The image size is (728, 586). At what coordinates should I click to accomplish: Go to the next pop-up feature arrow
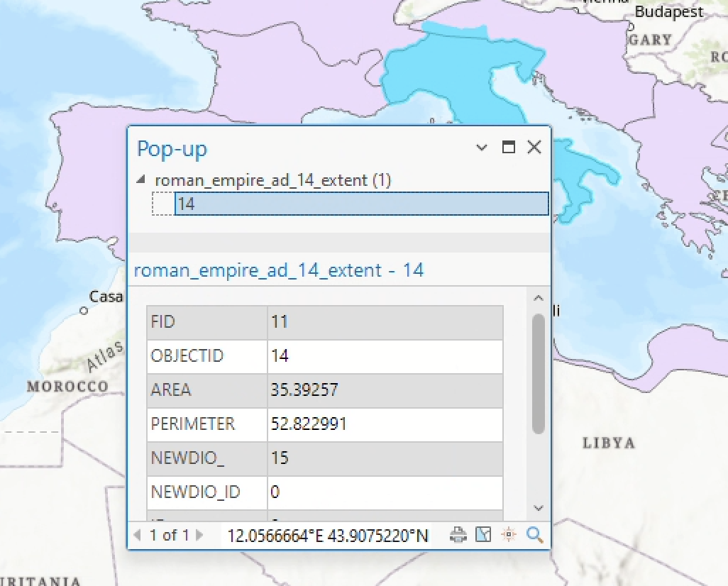(x=200, y=535)
